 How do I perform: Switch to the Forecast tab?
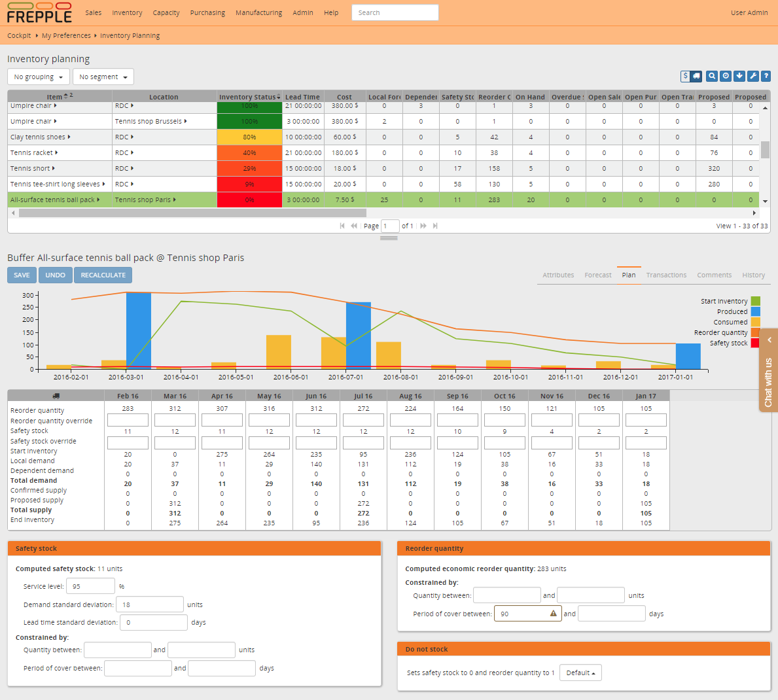597,275
